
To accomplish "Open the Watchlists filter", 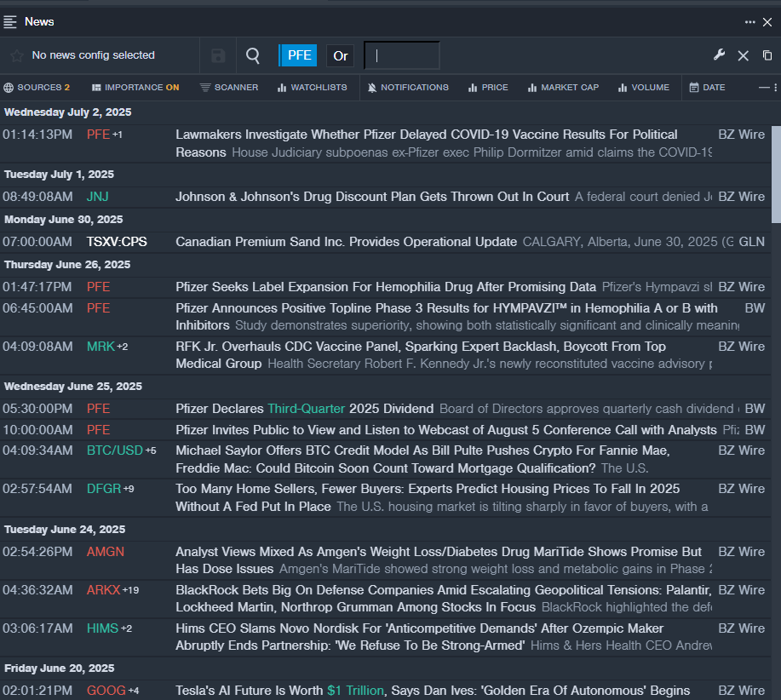I will tap(313, 88).
